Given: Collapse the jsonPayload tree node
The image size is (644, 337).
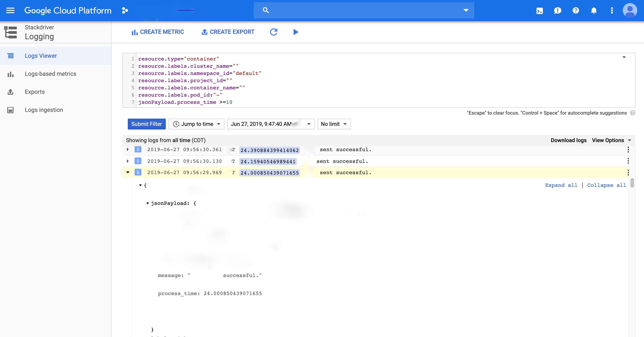Looking at the screenshot, I should [x=147, y=203].
